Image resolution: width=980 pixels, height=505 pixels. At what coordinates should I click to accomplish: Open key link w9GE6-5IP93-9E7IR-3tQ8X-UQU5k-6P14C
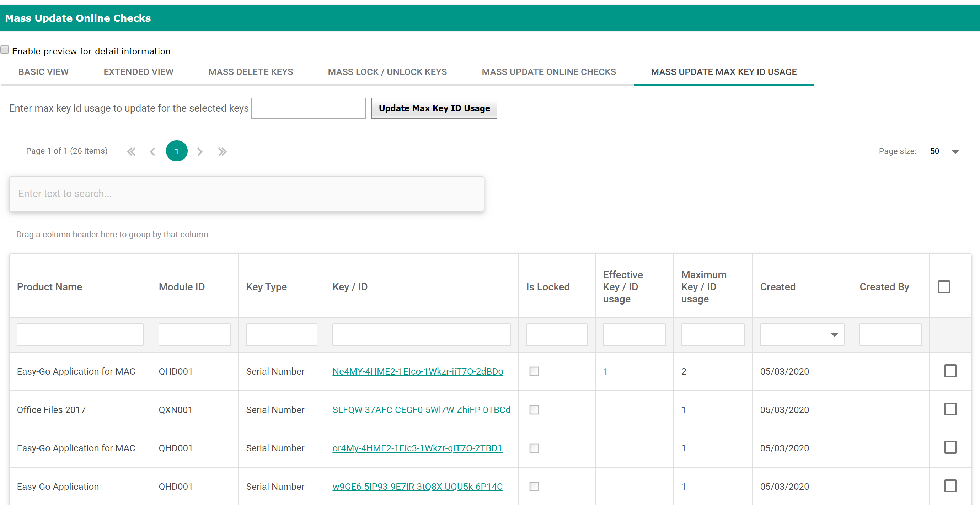(417, 487)
